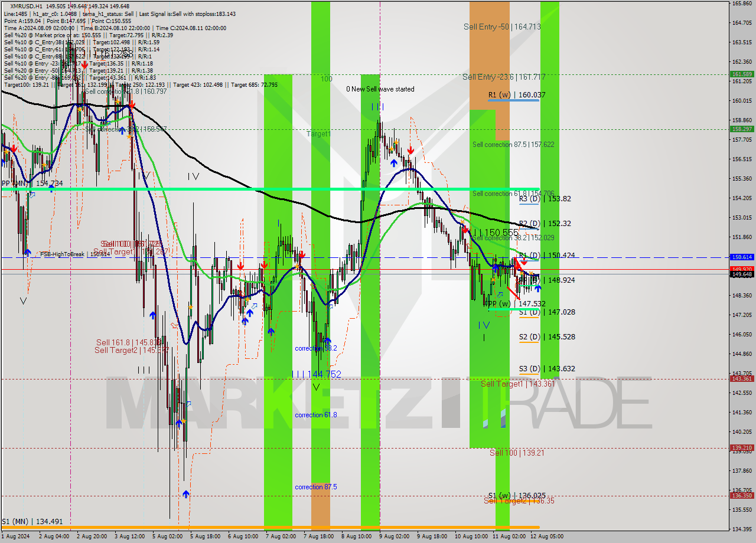This screenshot has width=756, height=543.
Task: Select the 'Sell Entry -23.6 | 161.717' label
Action: [504, 77]
